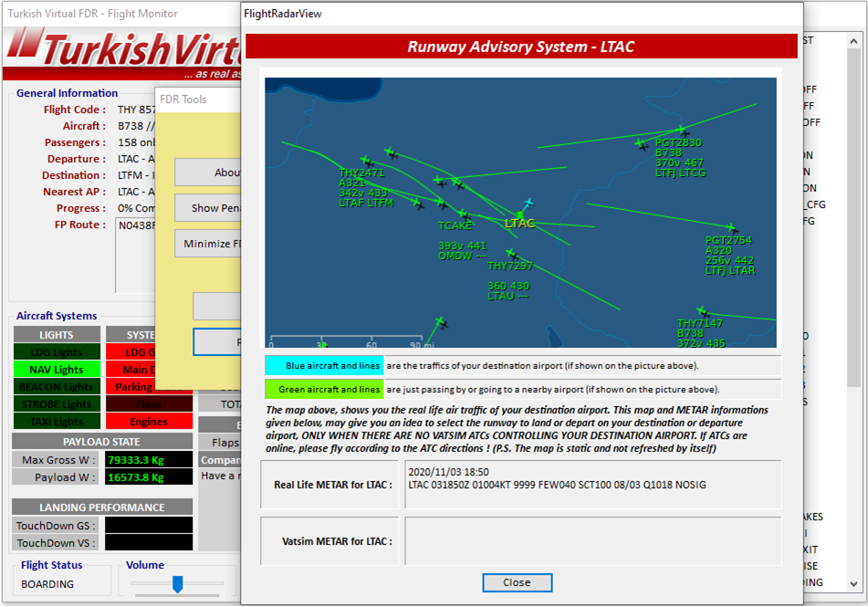Click the TouchDown VS value field
Image resolution: width=868 pixels, height=607 pixels.
[149, 543]
